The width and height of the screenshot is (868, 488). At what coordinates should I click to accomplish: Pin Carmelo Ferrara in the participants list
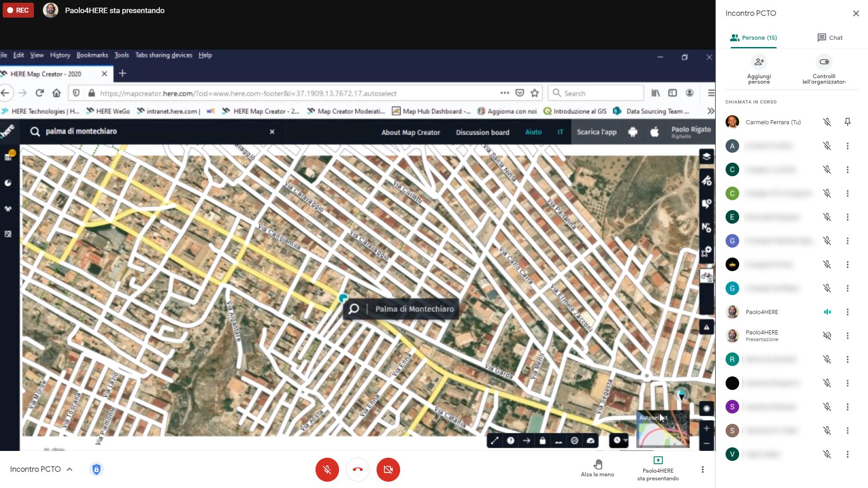click(848, 122)
